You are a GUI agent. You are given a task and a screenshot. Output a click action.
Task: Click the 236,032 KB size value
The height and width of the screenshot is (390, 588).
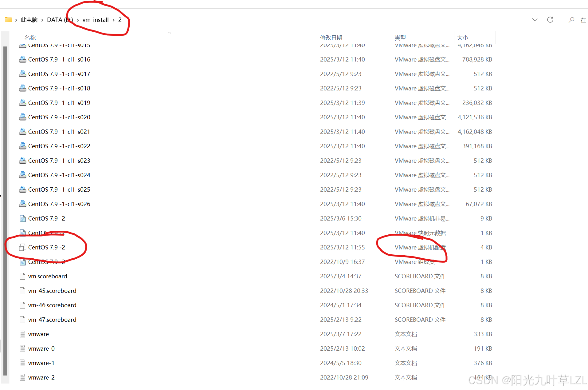[477, 103]
